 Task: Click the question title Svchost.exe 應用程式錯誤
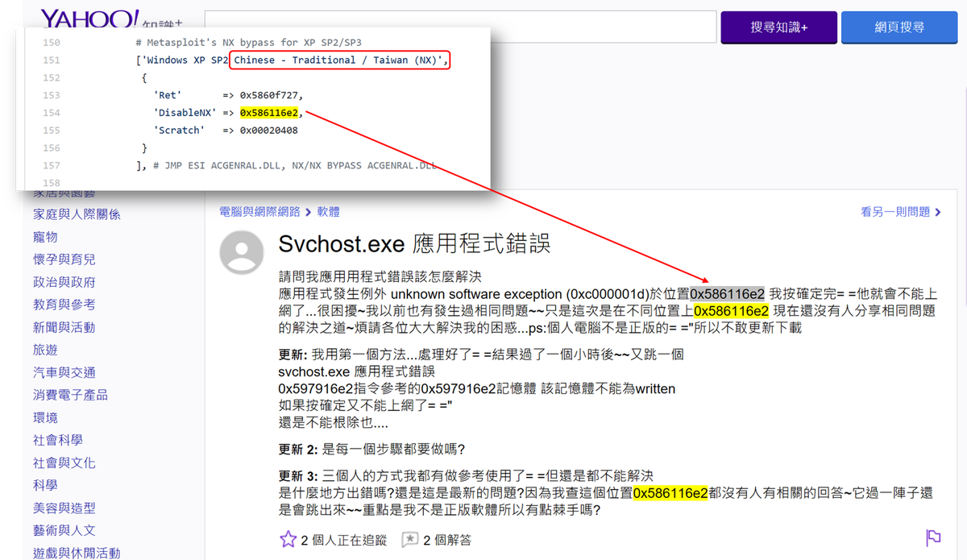click(414, 244)
